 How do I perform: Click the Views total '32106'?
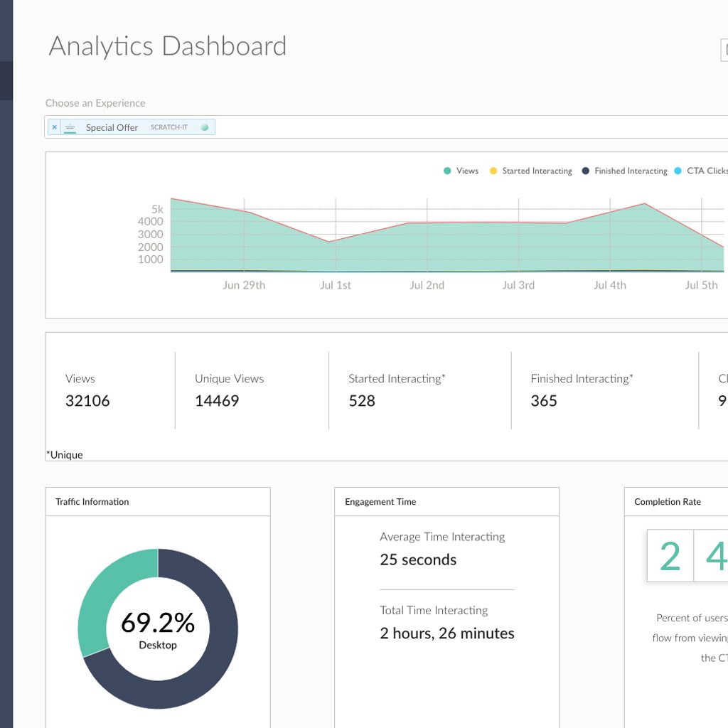tap(87, 401)
